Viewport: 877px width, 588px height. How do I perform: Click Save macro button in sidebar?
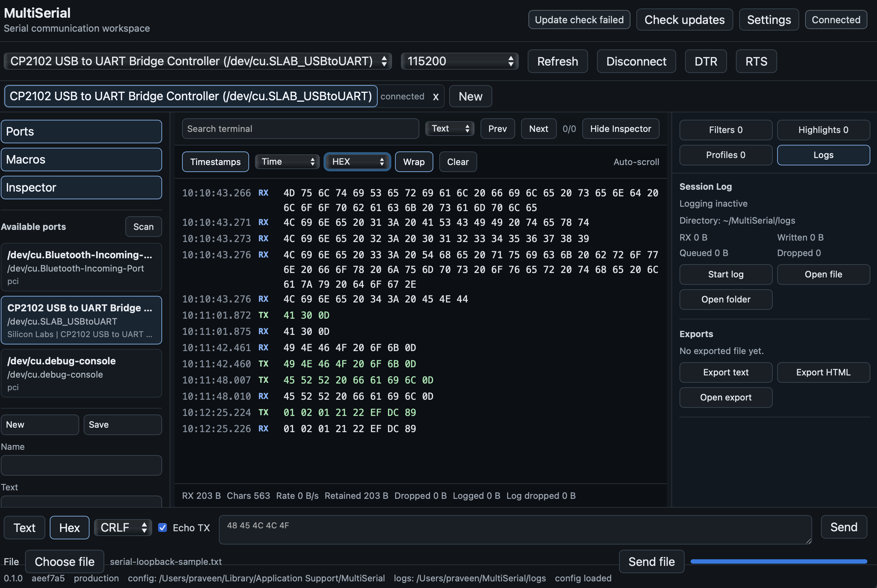pyautogui.click(x=123, y=424)
